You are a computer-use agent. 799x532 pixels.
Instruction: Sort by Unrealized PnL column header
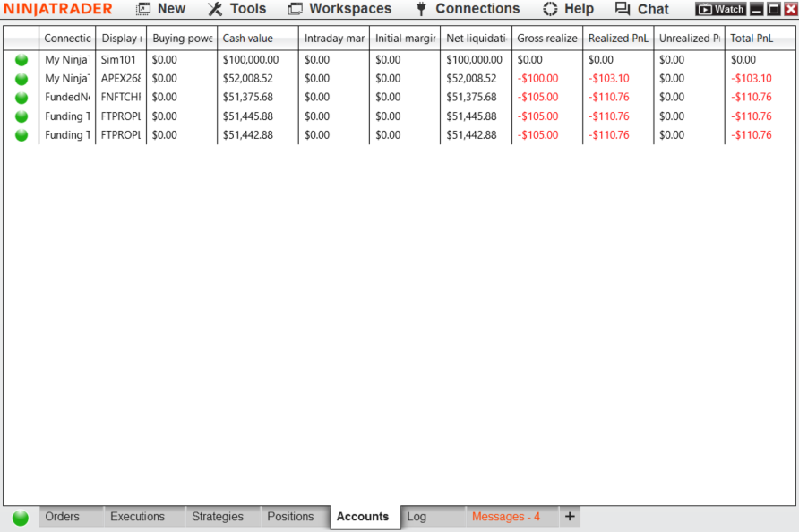[689, 39]
